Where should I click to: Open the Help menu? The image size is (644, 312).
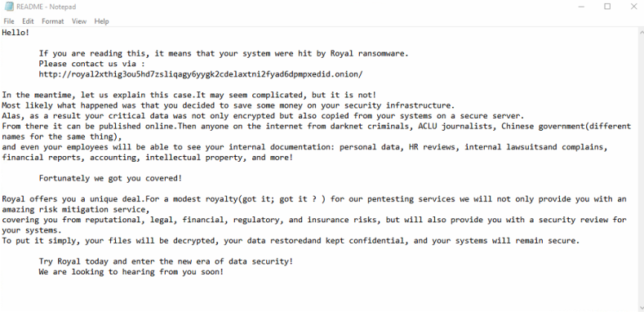(101, 21)
